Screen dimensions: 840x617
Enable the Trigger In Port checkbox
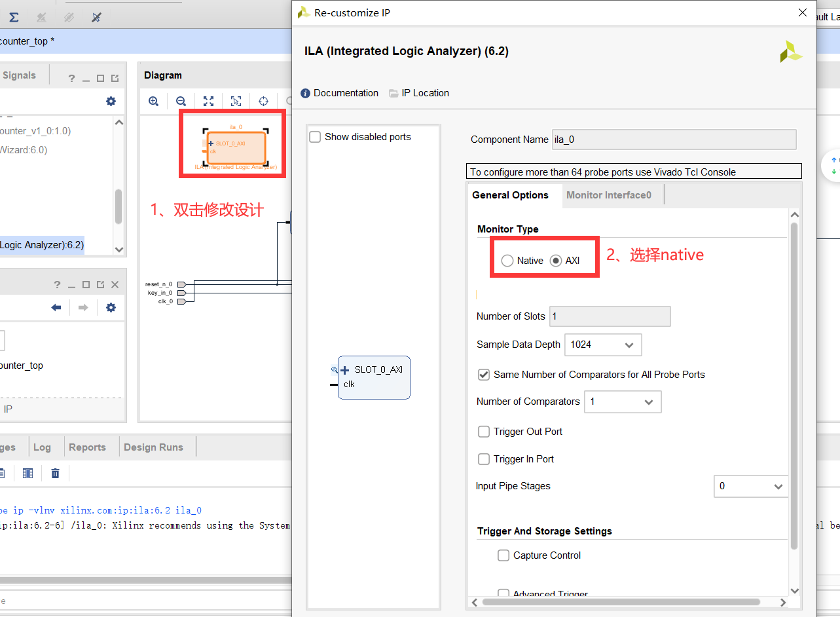coord(484,459)
